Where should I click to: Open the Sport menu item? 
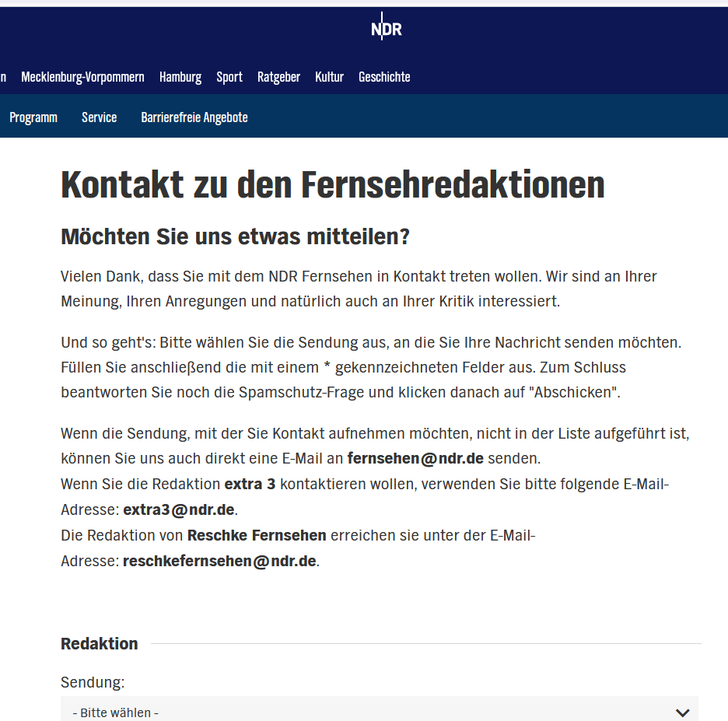pos(229,77)
